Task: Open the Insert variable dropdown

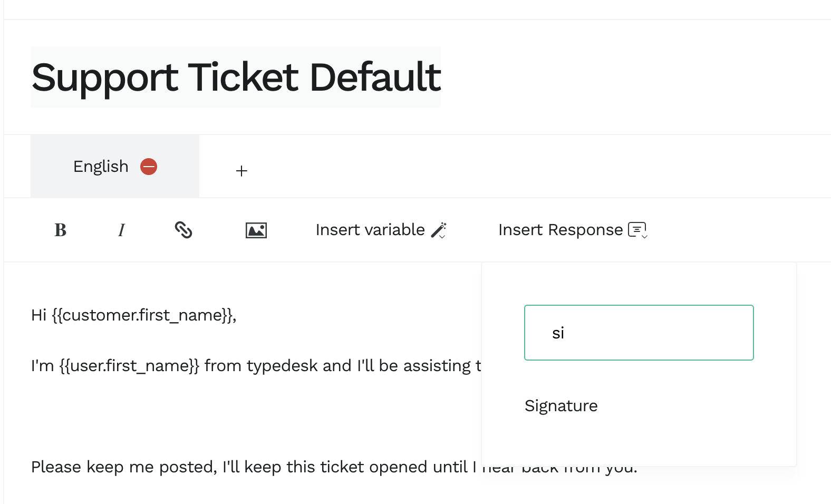Action: [370, 230]
